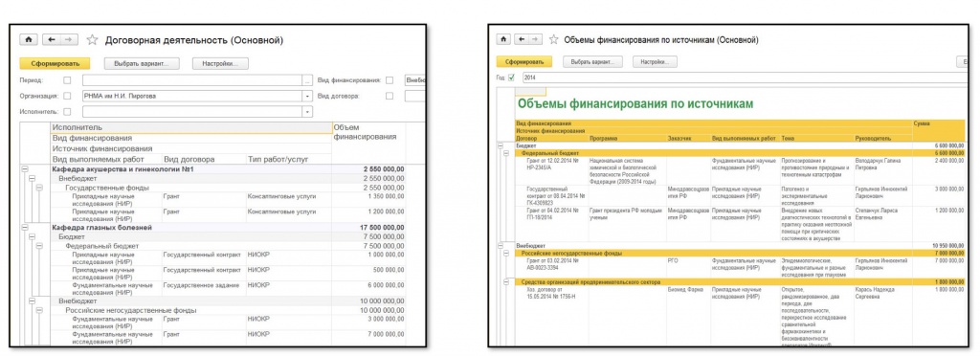The width and height of the screenshot is (980, 356).
Task: Enable the Период checkbox
Action: tap(67, 80)
